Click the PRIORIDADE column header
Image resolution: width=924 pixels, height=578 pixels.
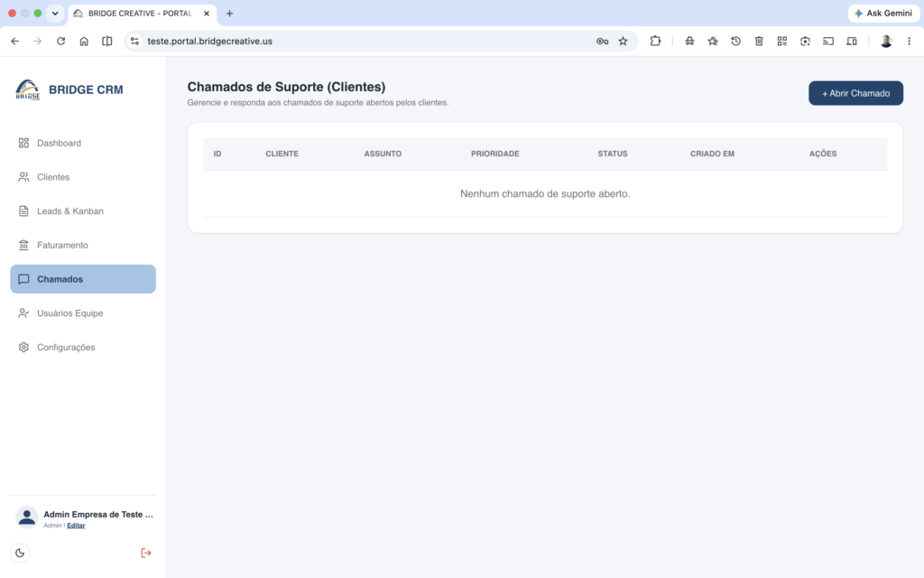click(x=495, y=154)
